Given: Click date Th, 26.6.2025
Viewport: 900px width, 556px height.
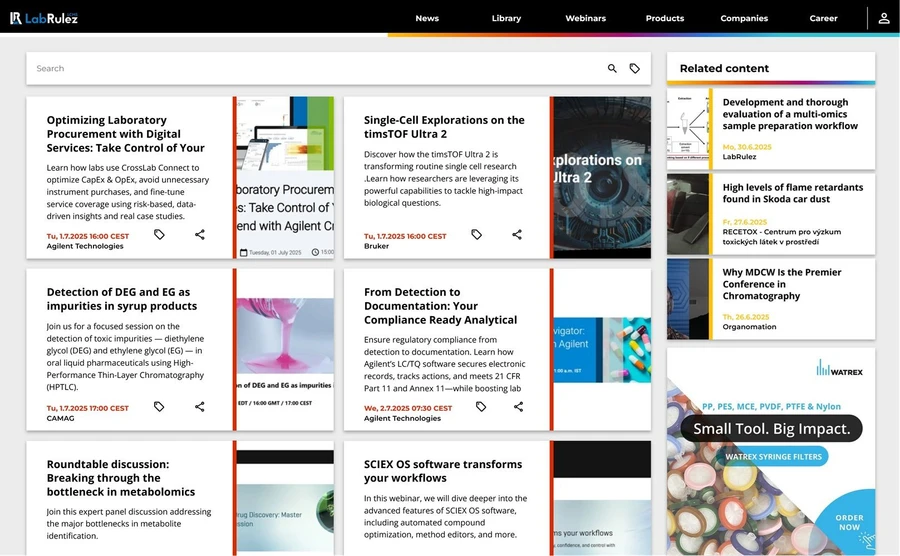Looking at the screenshot, I should point(746,317).
